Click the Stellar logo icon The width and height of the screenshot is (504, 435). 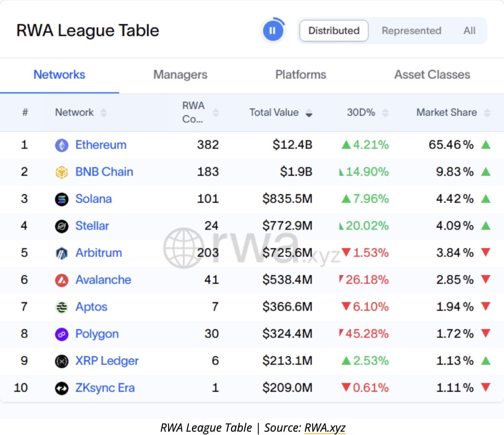coord(61,226)
